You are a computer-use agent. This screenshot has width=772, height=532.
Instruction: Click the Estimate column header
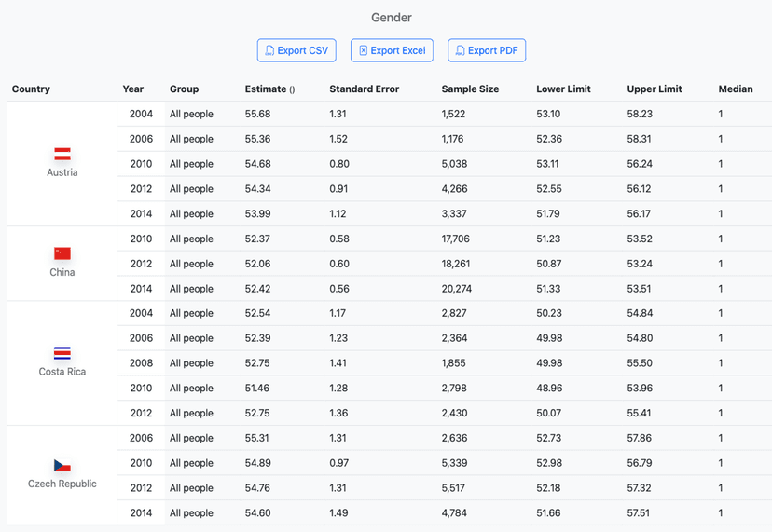(x=269, y=89)
